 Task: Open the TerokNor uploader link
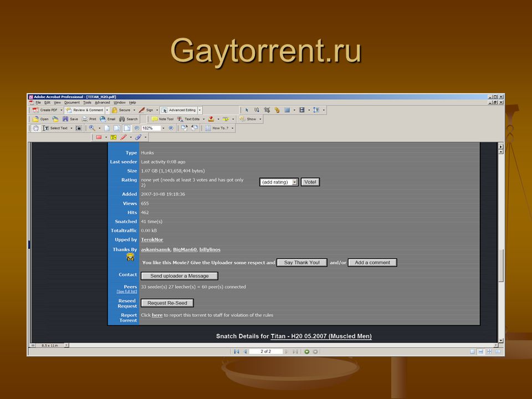point(152,239)
